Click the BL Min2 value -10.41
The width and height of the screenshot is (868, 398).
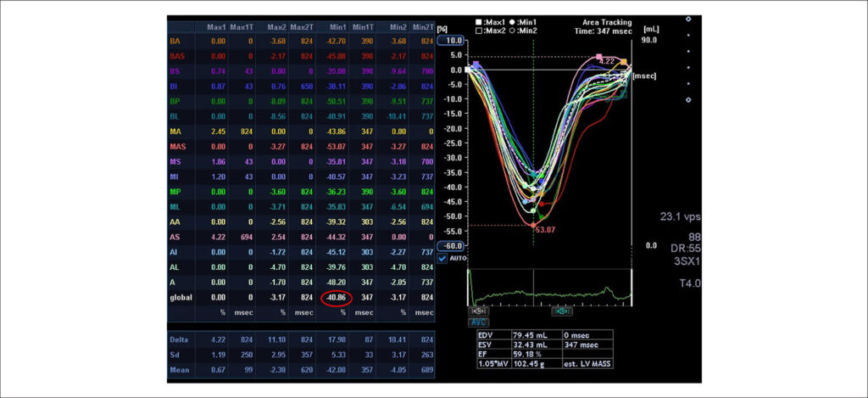397,116
